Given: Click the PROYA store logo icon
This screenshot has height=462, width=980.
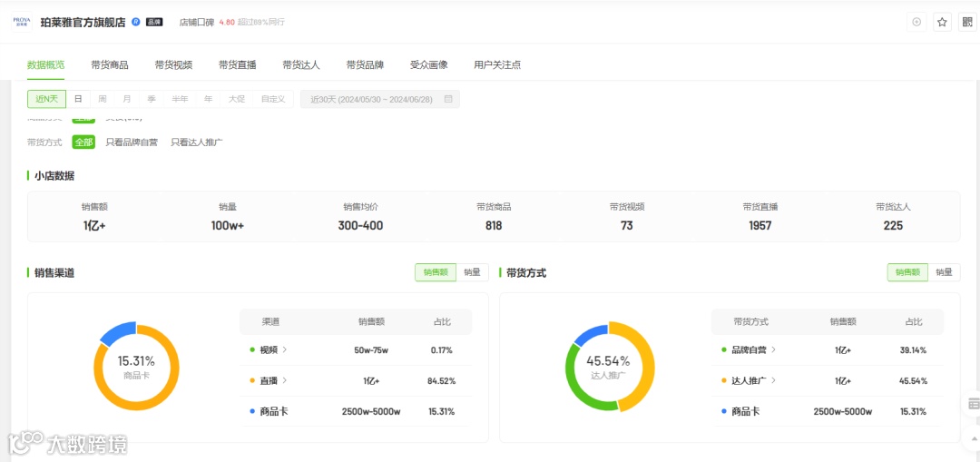Looking at the screenshot, I should point(22,21).
